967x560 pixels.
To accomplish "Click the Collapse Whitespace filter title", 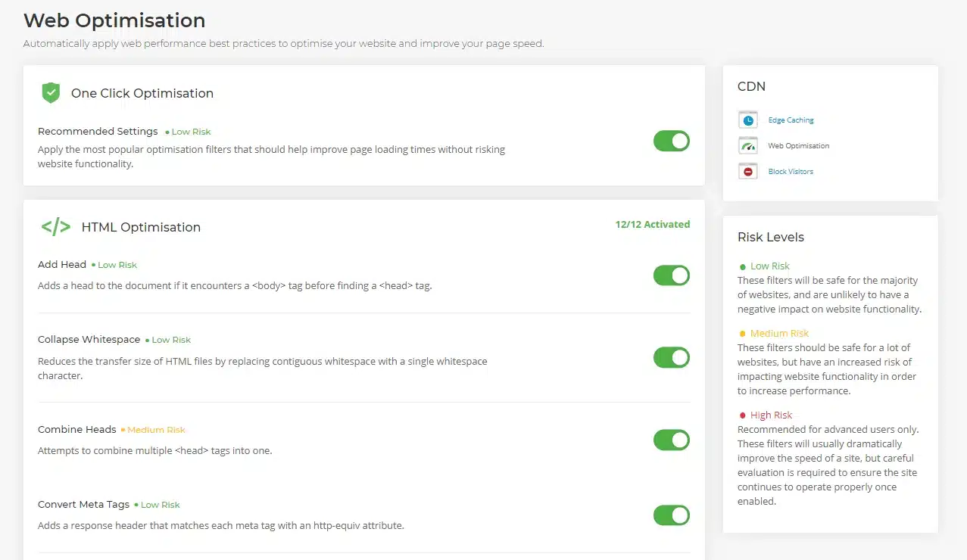I will point(89,340).
